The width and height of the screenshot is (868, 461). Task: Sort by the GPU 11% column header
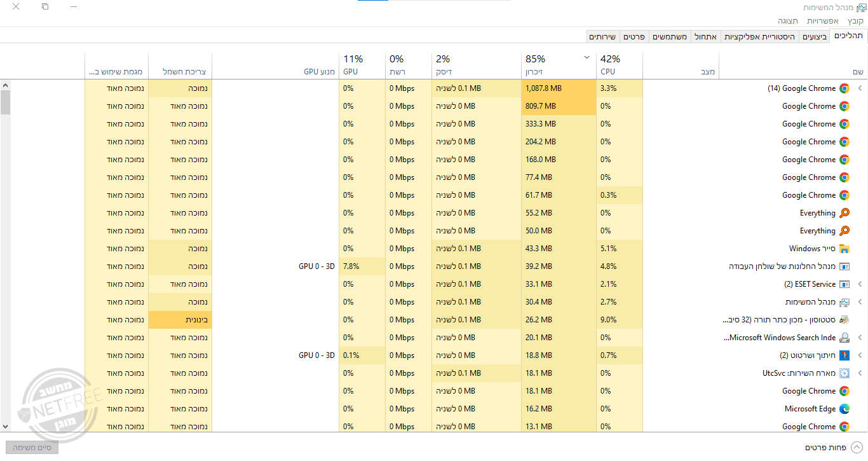362,65
